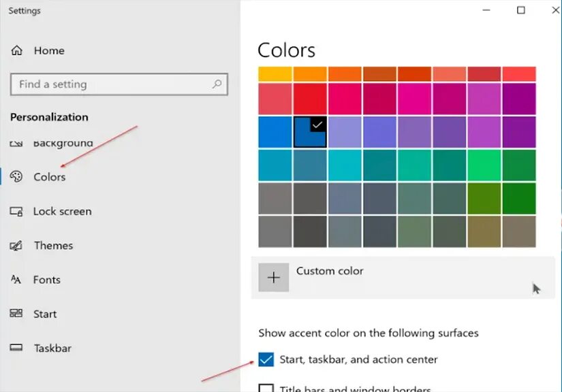Click the Home icon in sidebar

pos(17,51)
